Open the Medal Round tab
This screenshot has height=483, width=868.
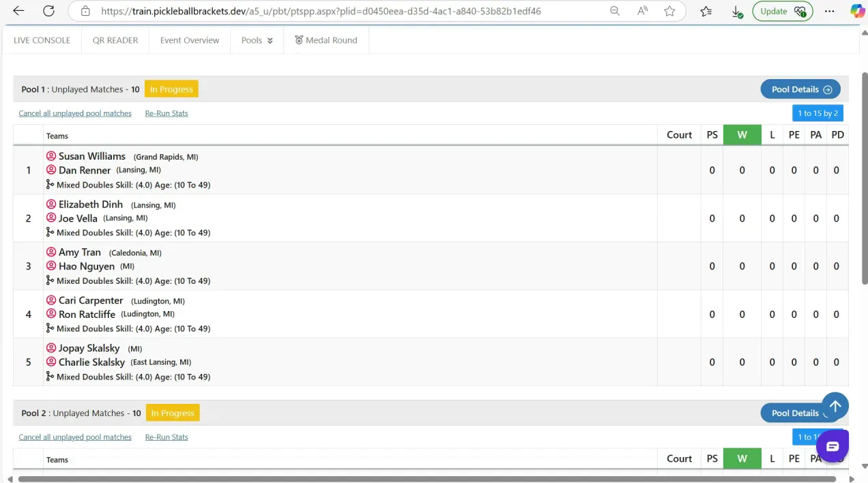(326, 40)
